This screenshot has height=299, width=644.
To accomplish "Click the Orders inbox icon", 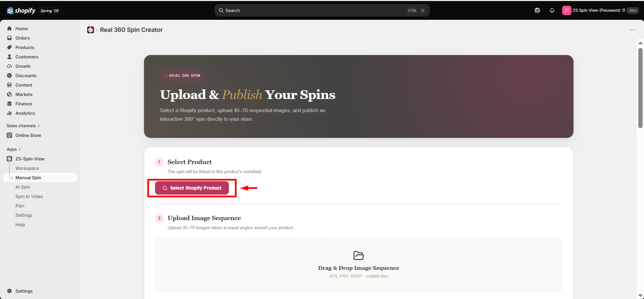I will [x=9, y=38].
